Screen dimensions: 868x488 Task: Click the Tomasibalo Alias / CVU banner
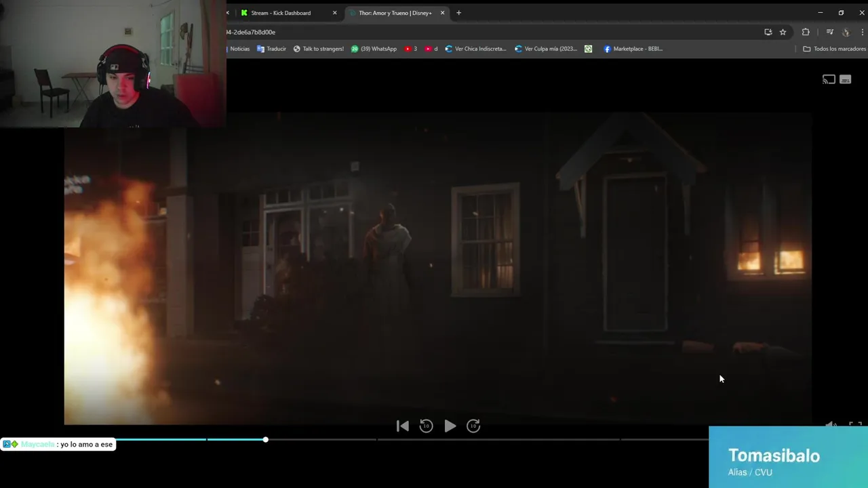click(x=788, y=457)
